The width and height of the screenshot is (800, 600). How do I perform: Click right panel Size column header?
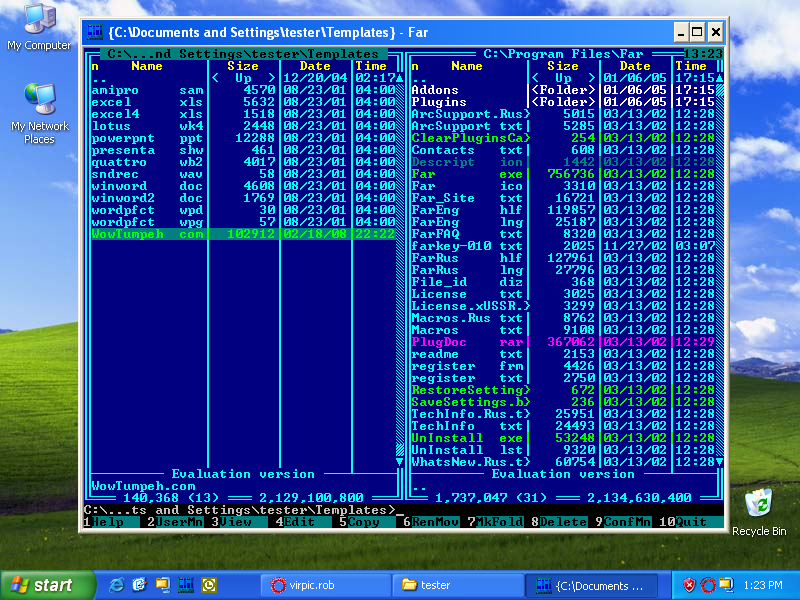563,66
